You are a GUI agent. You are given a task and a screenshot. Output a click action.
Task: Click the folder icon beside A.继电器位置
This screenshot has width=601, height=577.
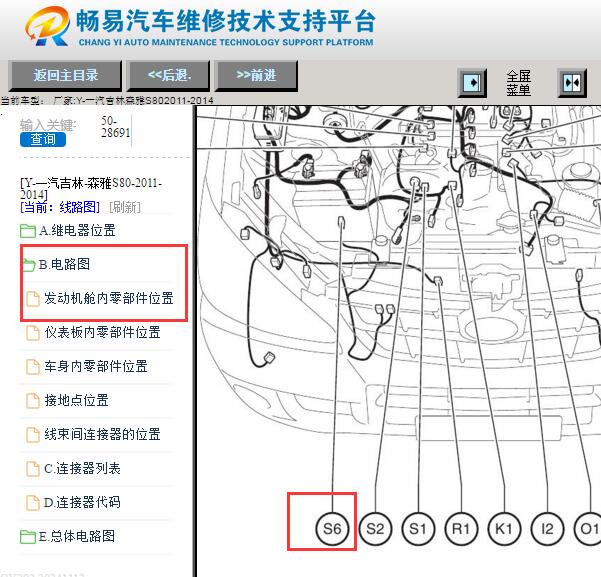point(28,231)
